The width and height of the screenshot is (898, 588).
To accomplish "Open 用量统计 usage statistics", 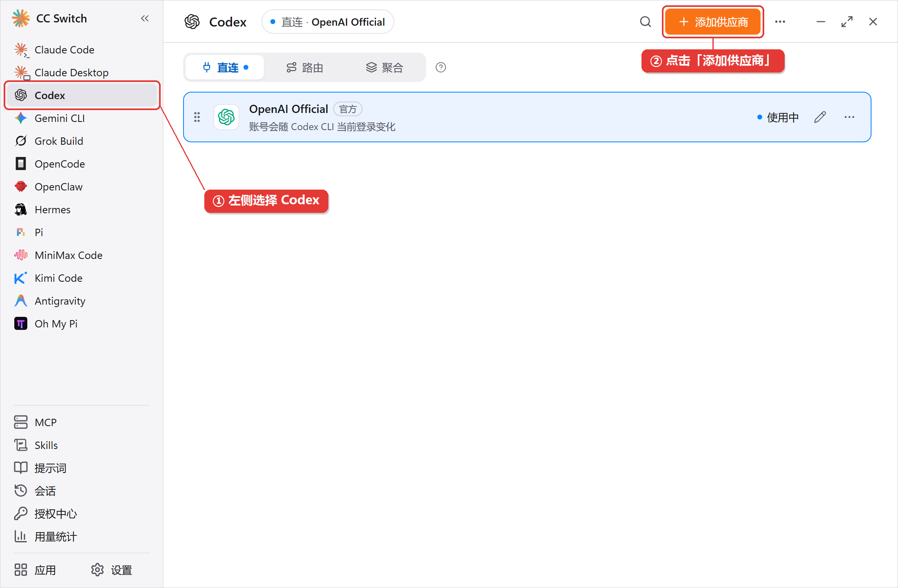I will point(82,537).
